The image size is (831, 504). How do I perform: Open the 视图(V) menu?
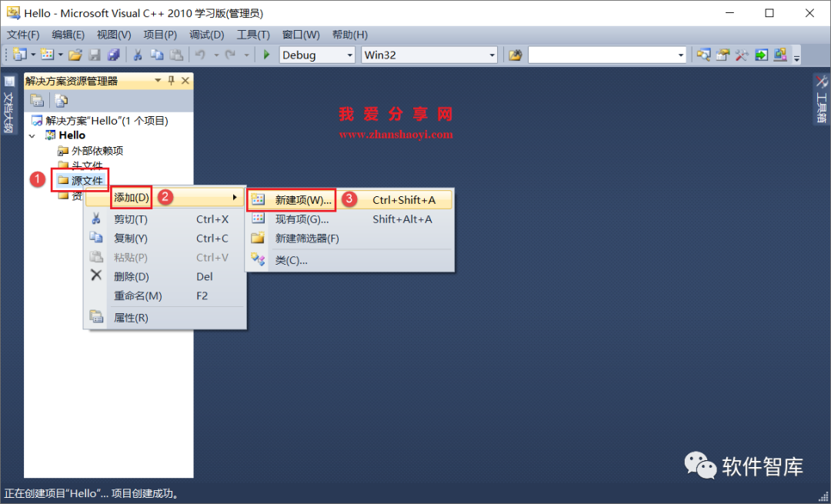click(x=114, y=35)
